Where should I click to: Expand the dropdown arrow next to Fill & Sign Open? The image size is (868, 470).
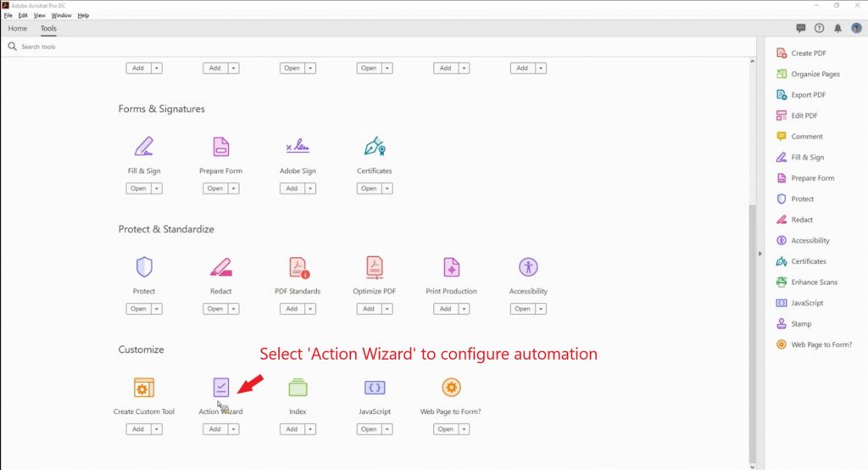(x=157, y=188)
